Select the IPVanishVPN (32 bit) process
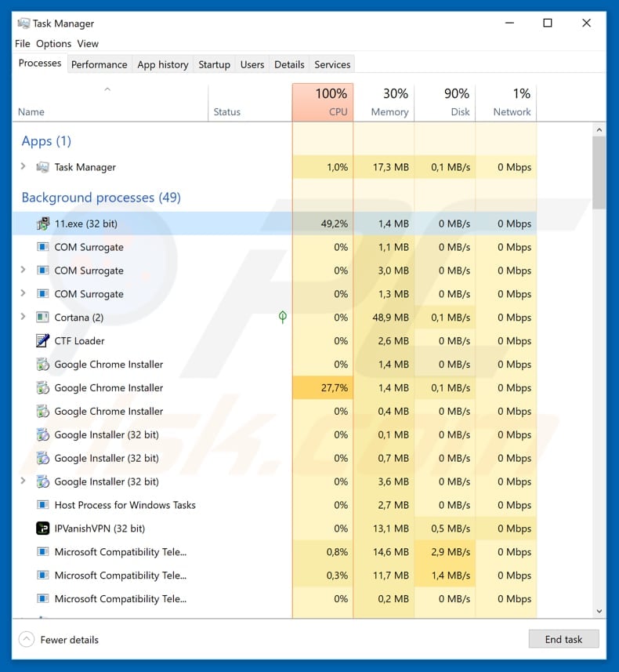 (x=274, y=529)
